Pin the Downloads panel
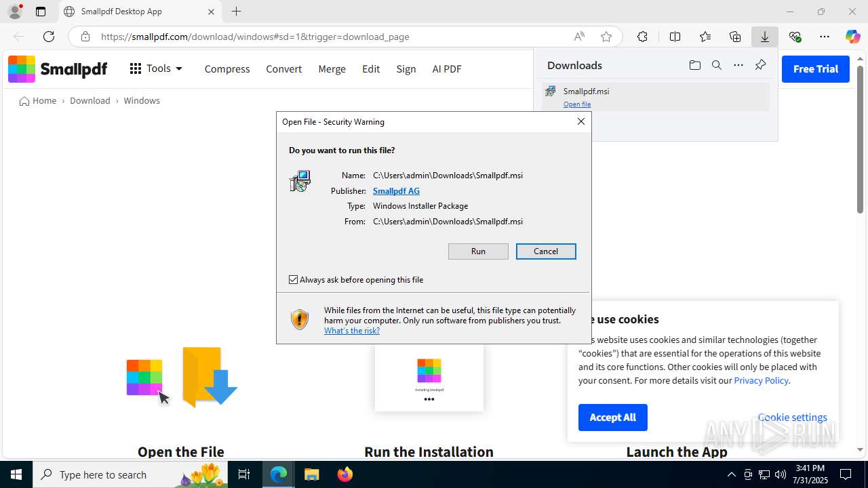The image size is (868, 488). 760,65
